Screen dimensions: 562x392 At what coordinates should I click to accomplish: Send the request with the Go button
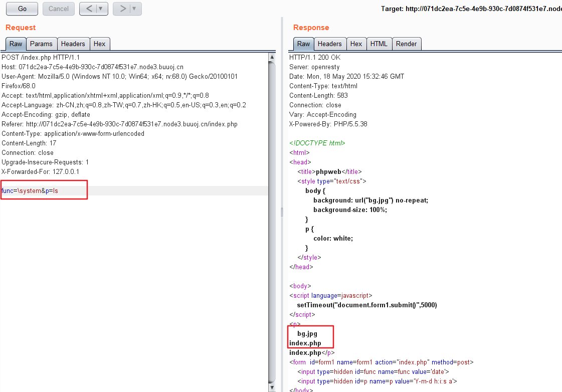pos(22,9)
